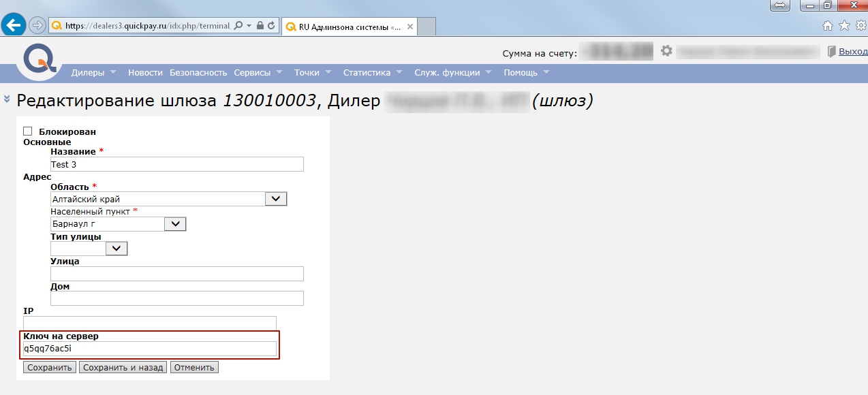868x395 pixels.
Task: Click the Выход logout link
Action: coord(852,52)
